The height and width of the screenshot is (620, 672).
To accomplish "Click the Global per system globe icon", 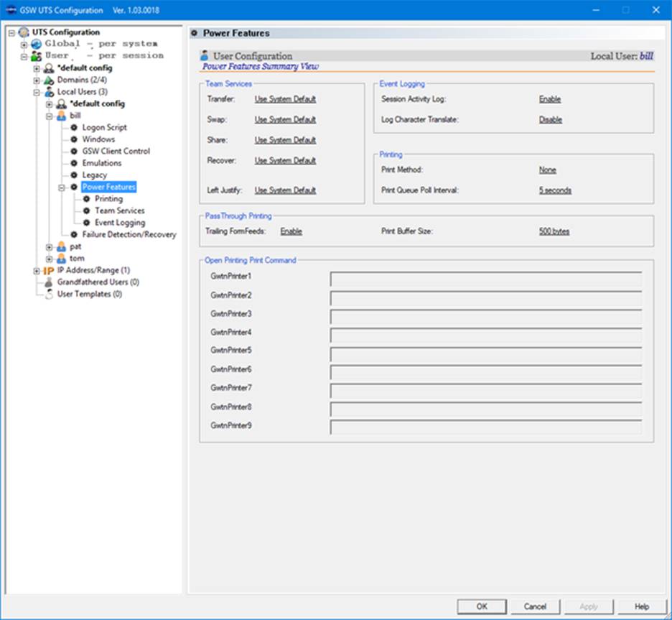I will tap(37, 44).
